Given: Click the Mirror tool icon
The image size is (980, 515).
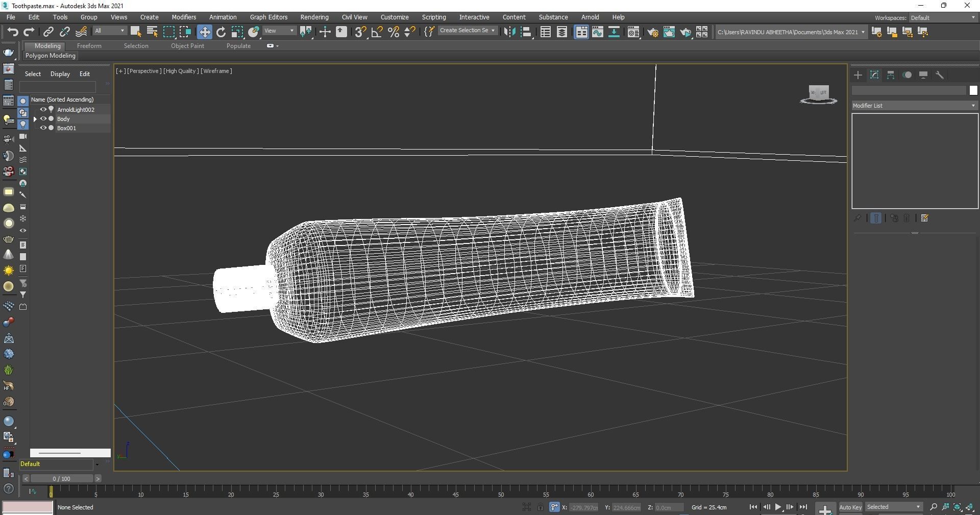Looking at the screenshot, I should 509,32.
